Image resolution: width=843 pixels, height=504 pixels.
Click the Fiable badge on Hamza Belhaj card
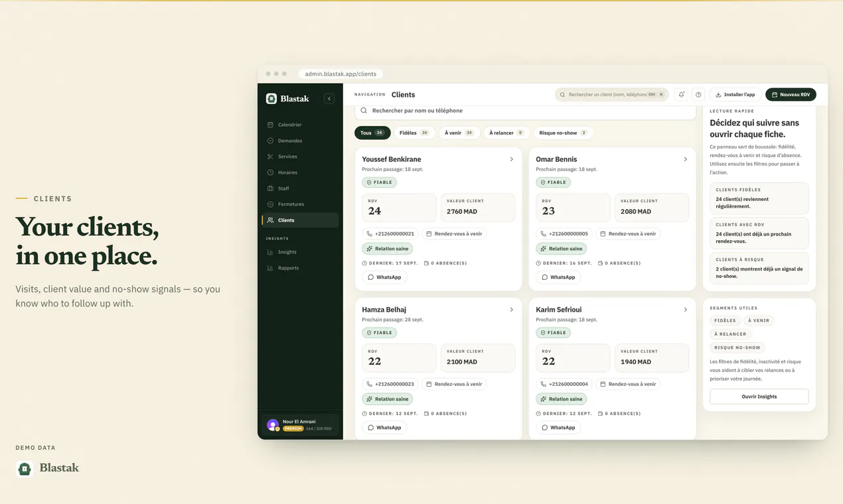[x=379, y=333]
